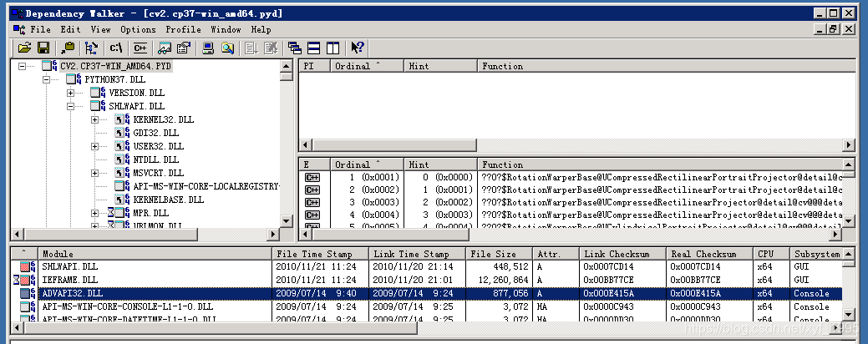Click the Tile Vertically toolbar icon
Screen dimensions: 868x344
(x=332, y=48)
